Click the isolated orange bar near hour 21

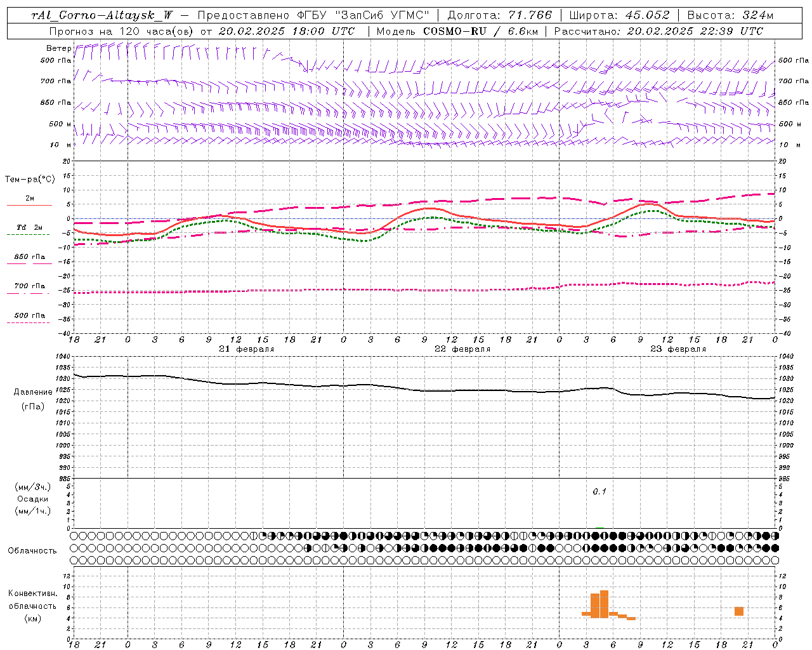pos(739,611)
